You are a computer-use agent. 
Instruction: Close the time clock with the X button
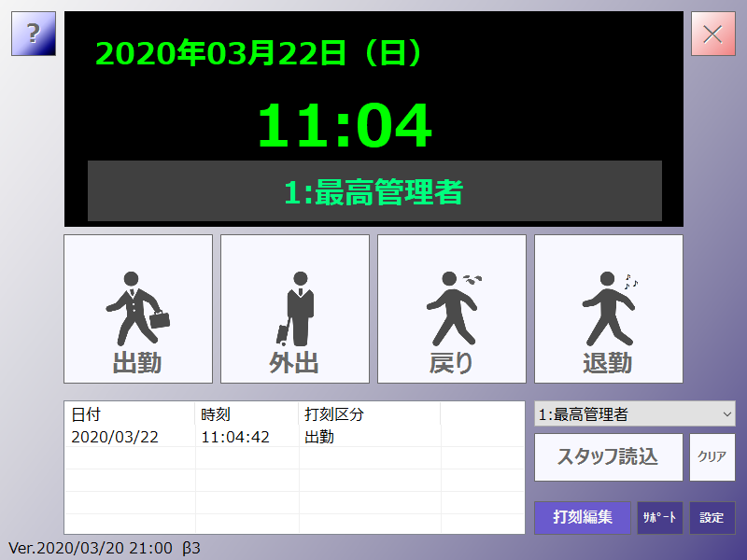click(x=712, y=35)
